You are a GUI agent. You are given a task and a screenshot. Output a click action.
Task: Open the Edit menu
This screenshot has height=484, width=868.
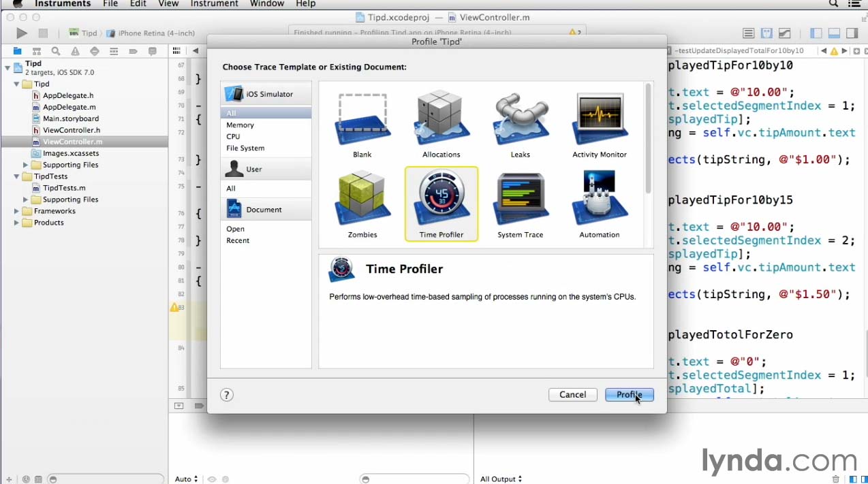pos(138,4)
